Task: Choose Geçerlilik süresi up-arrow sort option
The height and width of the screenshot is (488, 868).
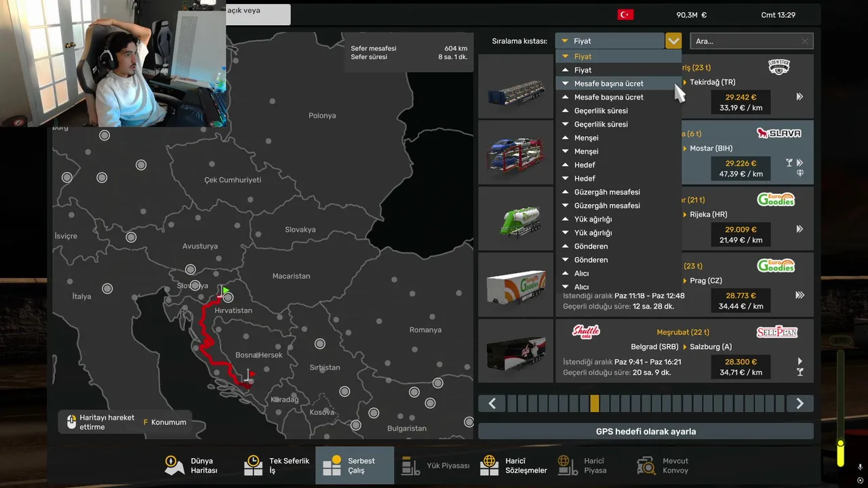Action: tap(618, 110)
